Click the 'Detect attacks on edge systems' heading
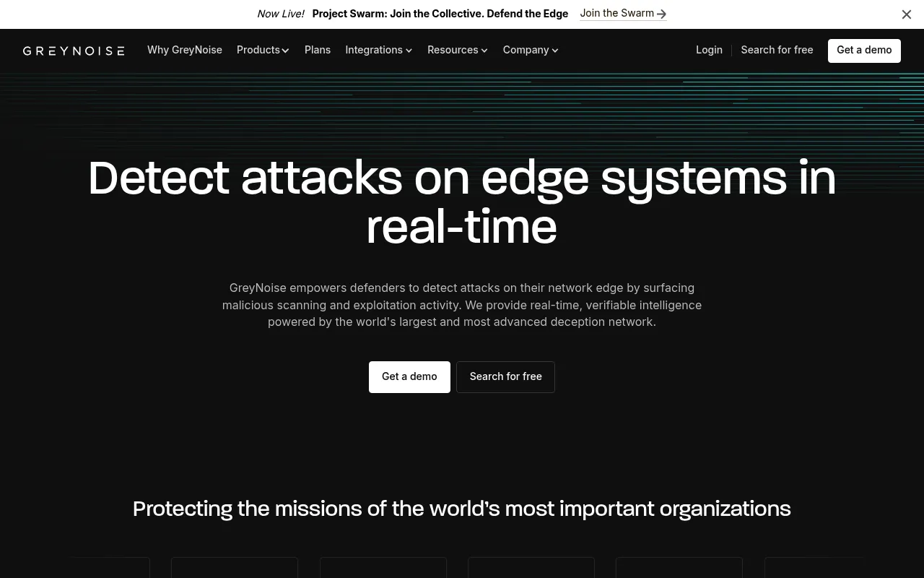The image size is (924, 578). (462, 203)
